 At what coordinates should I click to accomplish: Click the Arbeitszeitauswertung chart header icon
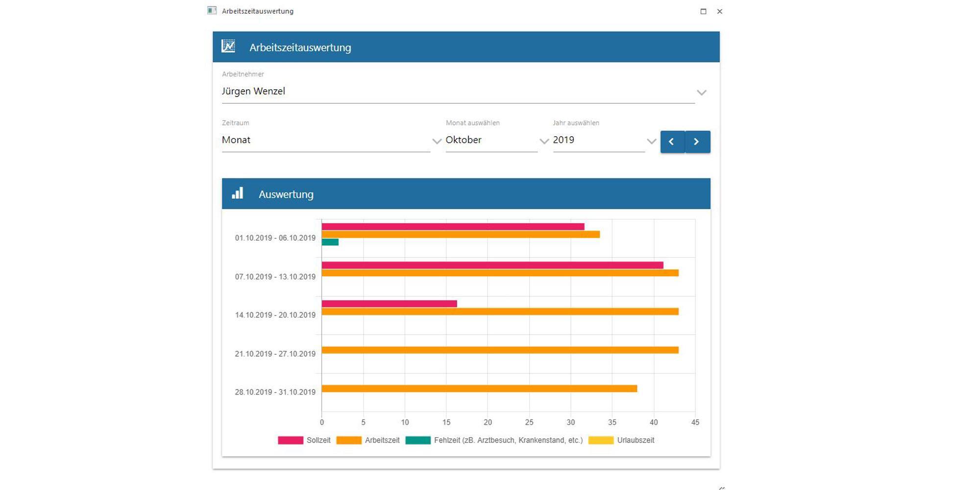[228, 46]
